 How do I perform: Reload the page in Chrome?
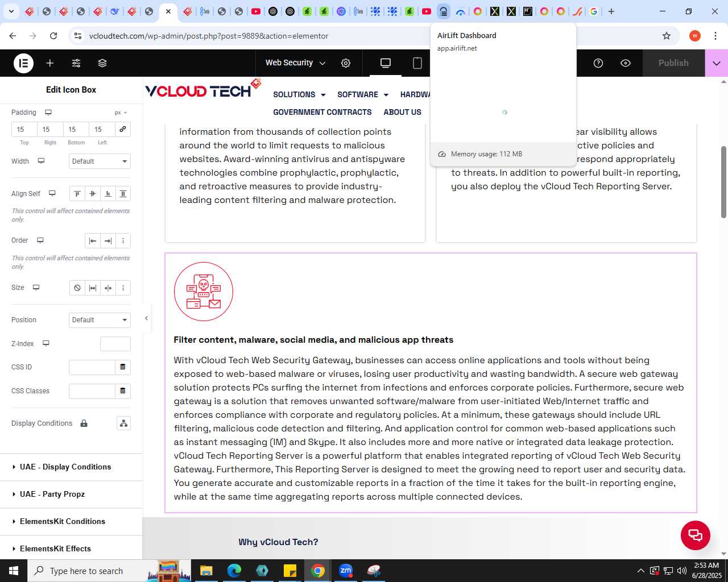tap(53, 36)
